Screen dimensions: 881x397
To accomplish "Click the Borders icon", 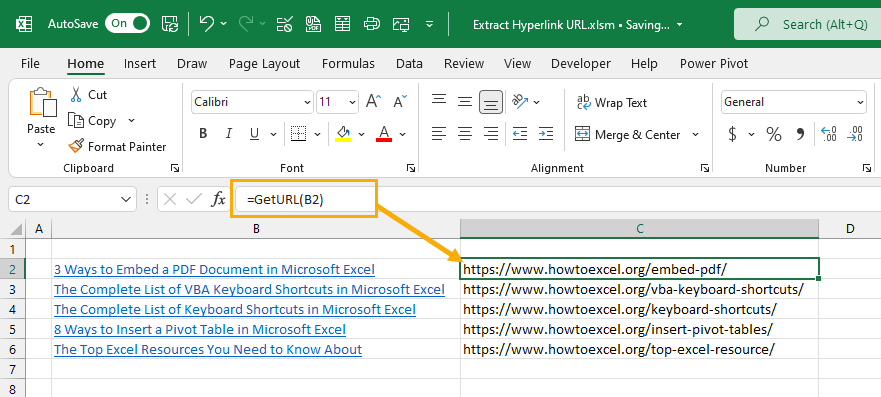I will [298, 134].
